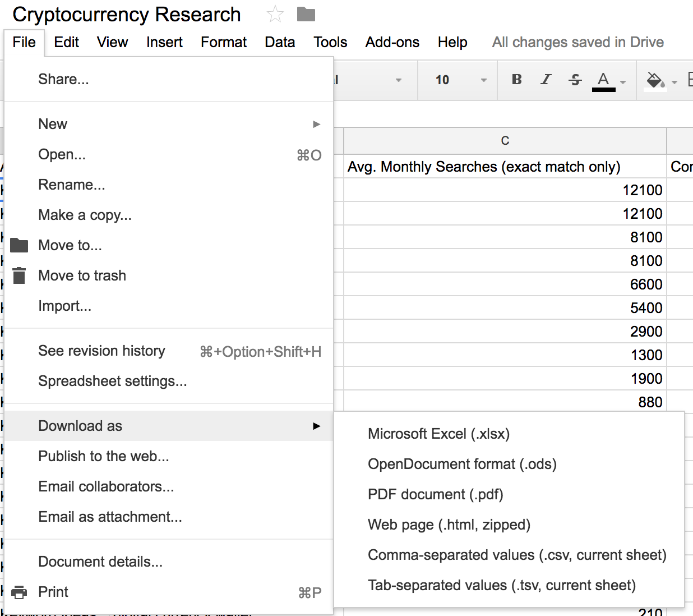Screen dimensions: 693x616
Task: Click 'All changes saved in Drive'
Action: tap(577, 42)
